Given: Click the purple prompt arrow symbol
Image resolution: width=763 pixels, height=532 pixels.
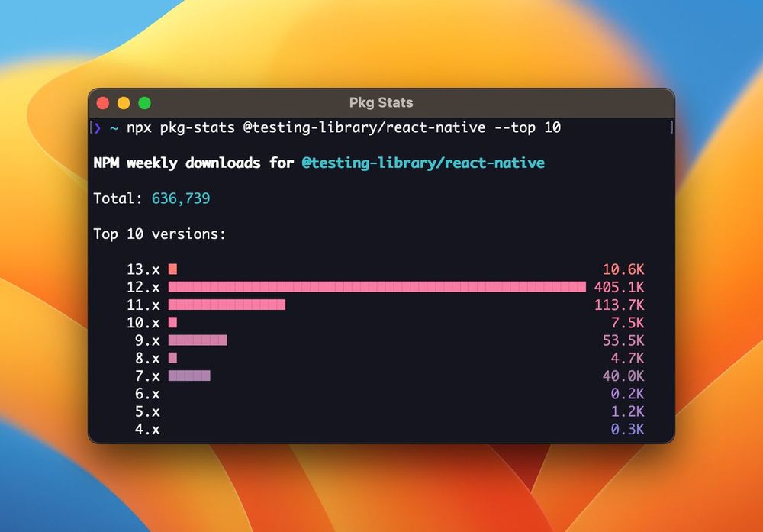Looking at the screenshot, I should (x=98, y=127).
